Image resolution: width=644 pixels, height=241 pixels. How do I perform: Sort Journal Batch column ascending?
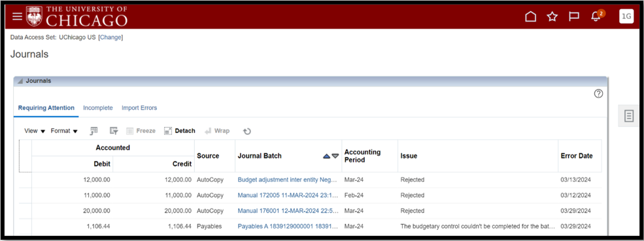(326, 157)
